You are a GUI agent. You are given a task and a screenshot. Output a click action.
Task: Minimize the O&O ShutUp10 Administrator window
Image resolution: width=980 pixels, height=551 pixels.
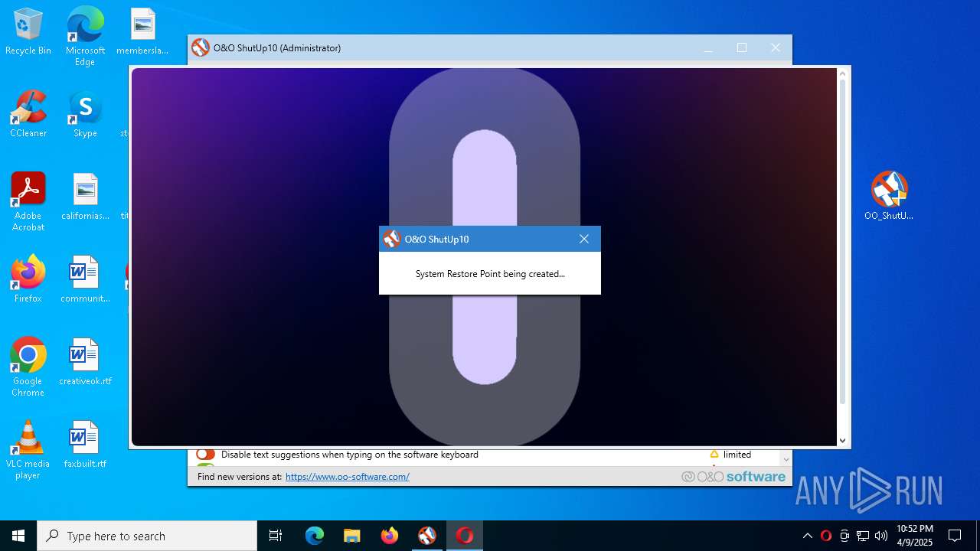click(x=708, y=47)
